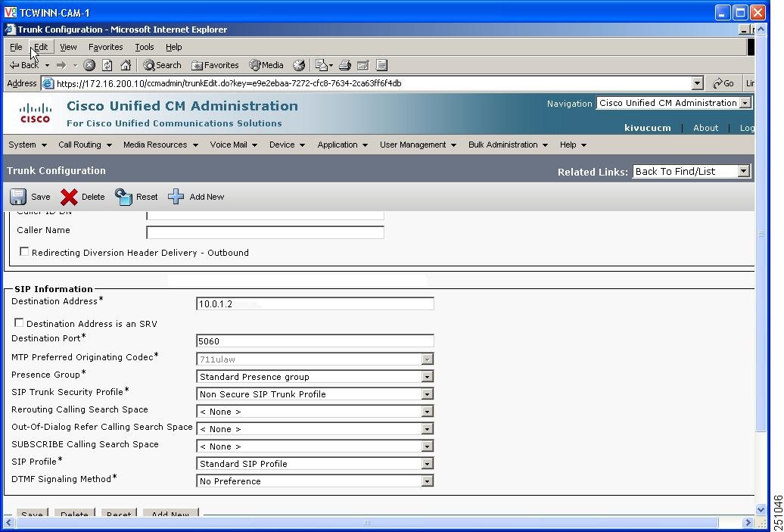
Task: Open Out-Of-Dialog Refer Calling Search Space dropdown
Action: pos(315,429)
